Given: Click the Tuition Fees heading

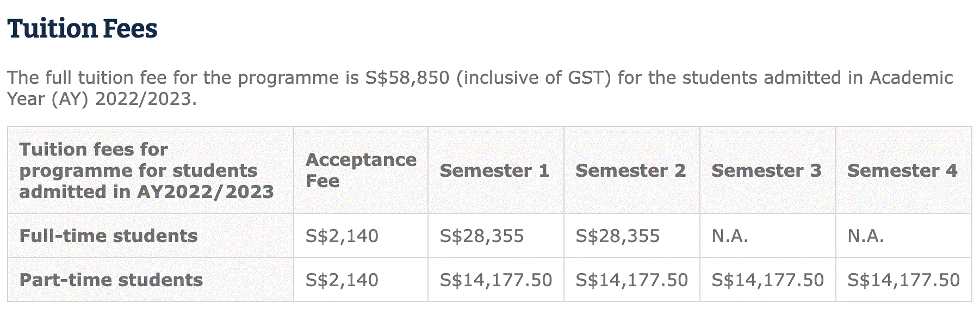Looking at the screenshot, I should point(82,29).
